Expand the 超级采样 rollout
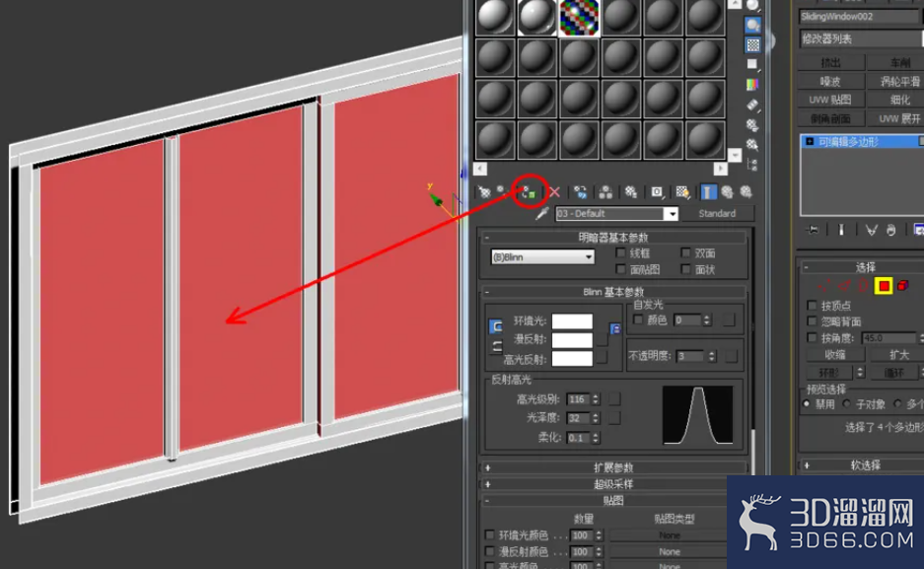 pos(613,484)
